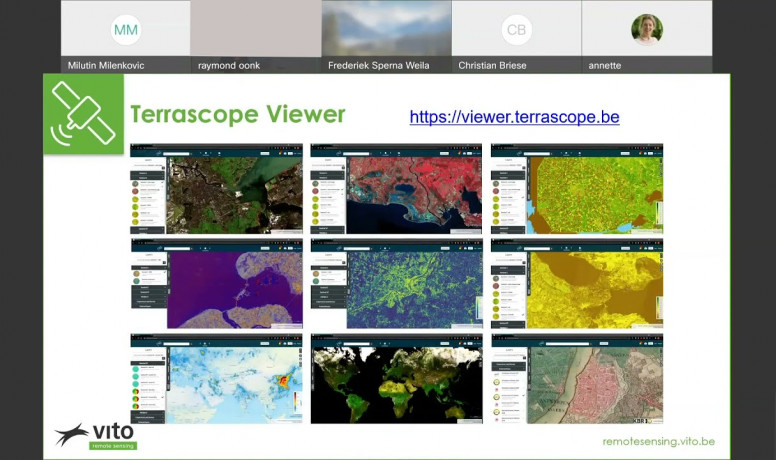Click Frederiek Sperna Weila name label
This screenshot has height=460, width=776.
pyautogui.click(x=379, y=65)
